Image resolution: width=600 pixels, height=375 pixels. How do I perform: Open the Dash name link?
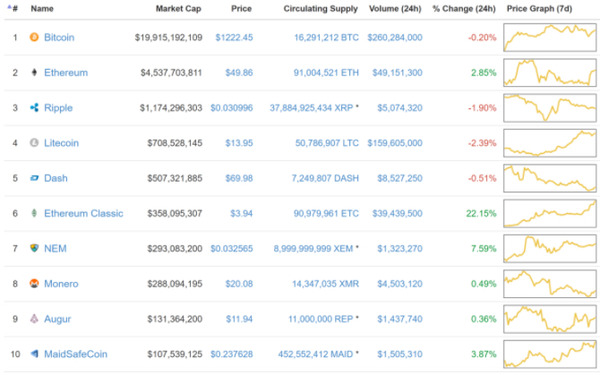56,178
